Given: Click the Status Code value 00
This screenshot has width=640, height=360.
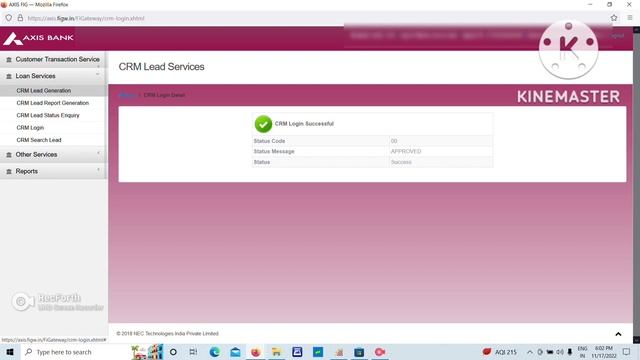Looking at the screenshot, I should (394, 141).
